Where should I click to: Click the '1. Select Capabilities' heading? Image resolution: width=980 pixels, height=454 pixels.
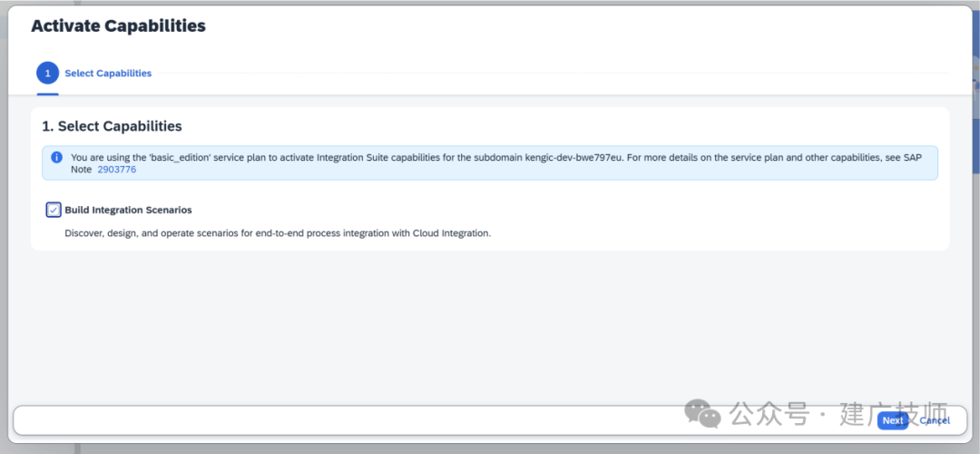click(112, 126)
